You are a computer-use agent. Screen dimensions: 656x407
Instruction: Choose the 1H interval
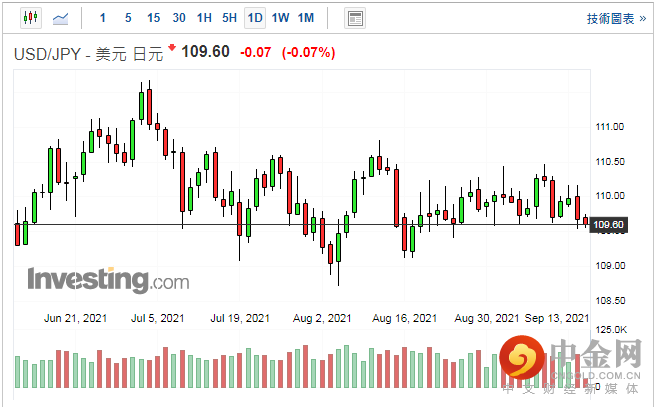(204, 18)
